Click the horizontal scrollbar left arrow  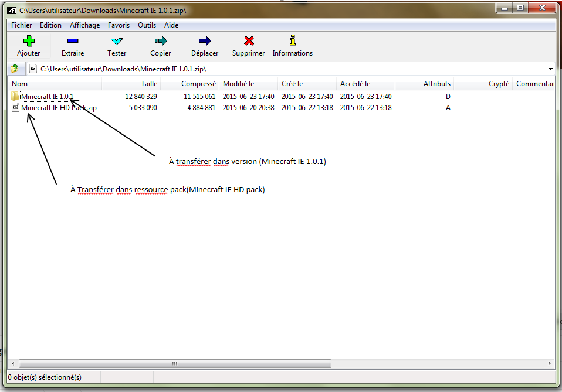point(13,363)
